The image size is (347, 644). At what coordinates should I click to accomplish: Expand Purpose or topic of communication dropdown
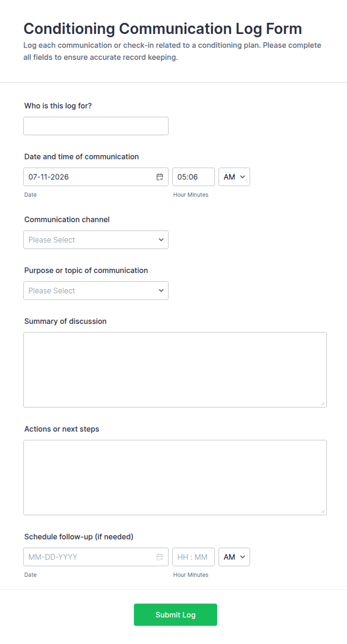[x=96, y=290]
